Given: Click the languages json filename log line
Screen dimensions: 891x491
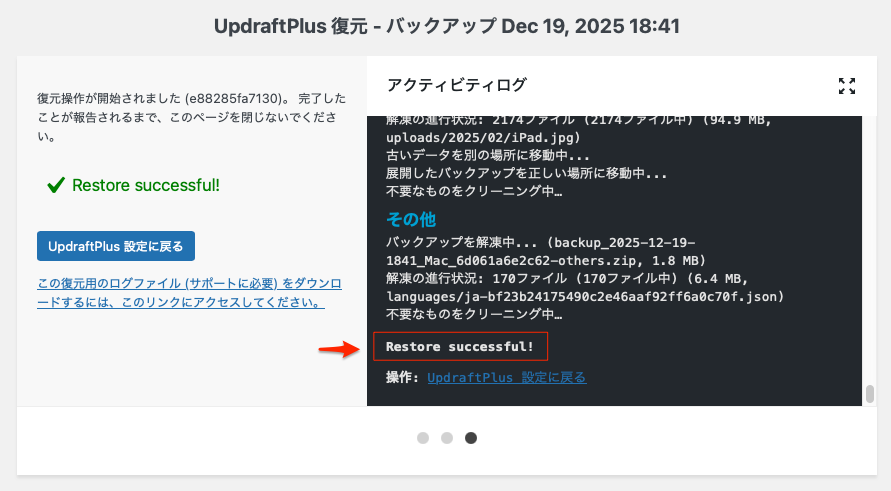Looking at the screenshot, I should pos(585,297).
